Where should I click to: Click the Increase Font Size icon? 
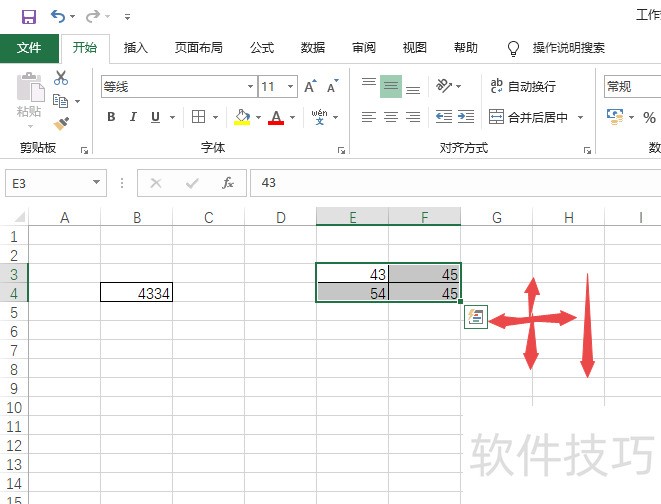pos(310,87)
